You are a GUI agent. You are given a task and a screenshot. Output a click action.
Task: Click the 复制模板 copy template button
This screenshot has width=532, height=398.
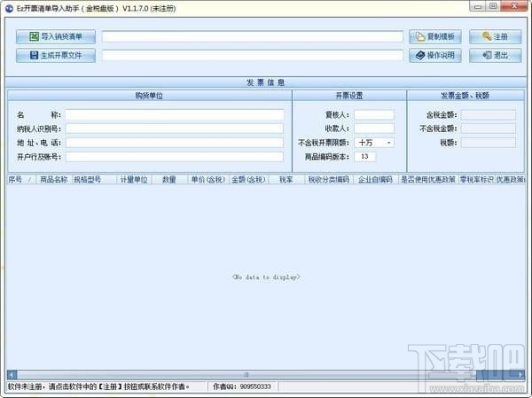click(435, 36)
